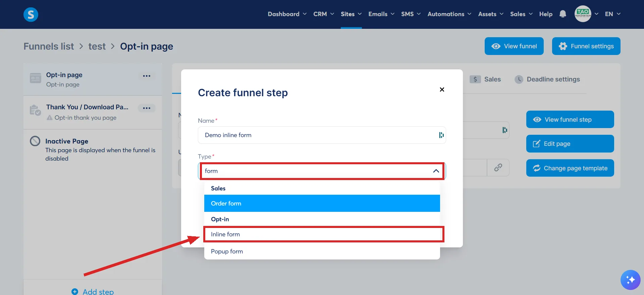Viewport: 644px width, 295px height.
Task: Click the copy link icon next to URL field
Action: pos(498,168)
